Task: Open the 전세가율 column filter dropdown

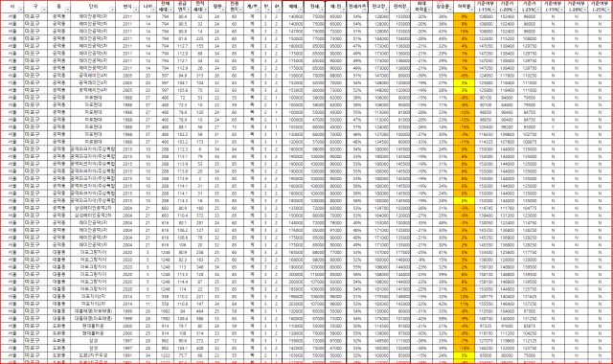Action: pyautogui.click(x=364, y=10)
